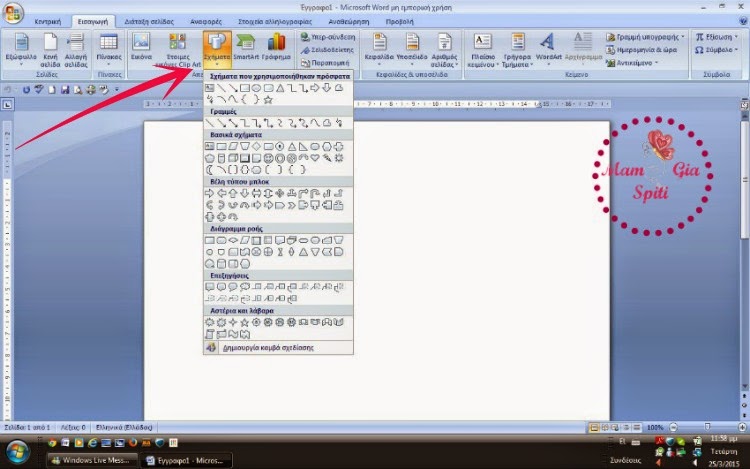Pick the wave banner shape
This screenshot has width=750, height=469.
click(x=233, y=334)
